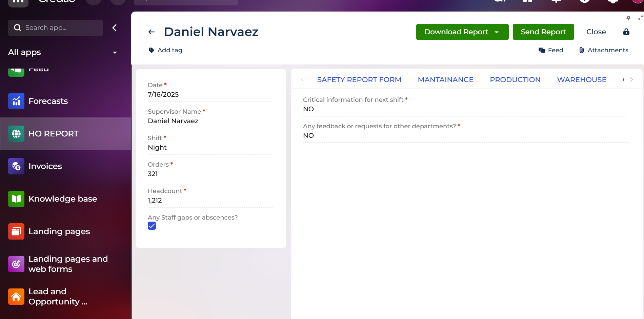Viewport: 644px width, 319px height.
Task: Open the Attachments panel
Action: 603,50
